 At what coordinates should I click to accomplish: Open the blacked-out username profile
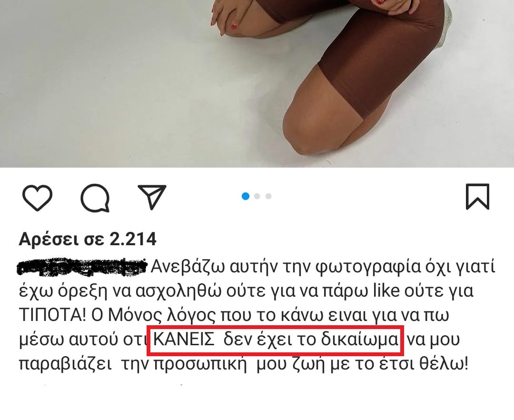tap(81, 267)
